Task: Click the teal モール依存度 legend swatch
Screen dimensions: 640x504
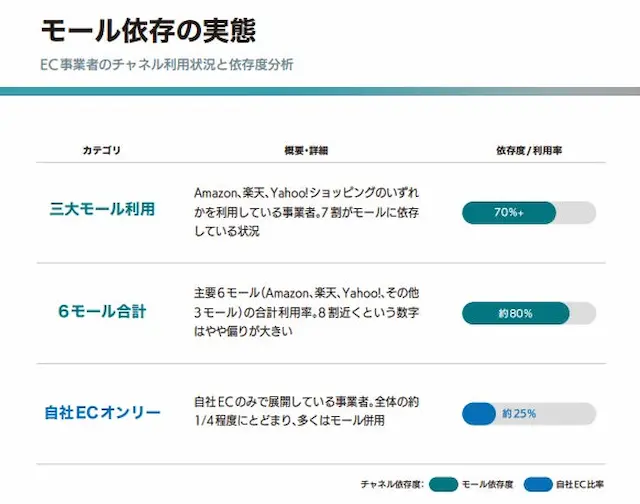Action: 443,485
